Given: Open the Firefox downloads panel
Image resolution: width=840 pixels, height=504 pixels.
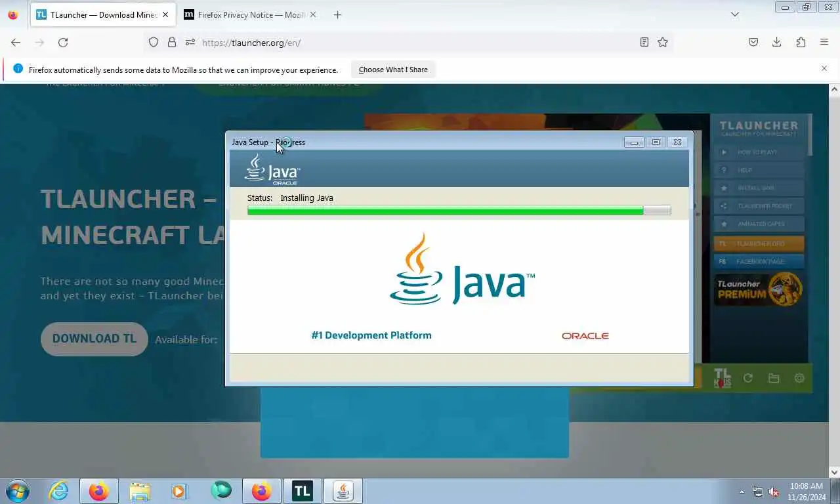Looking at the screenshot, I should point(776,42).
